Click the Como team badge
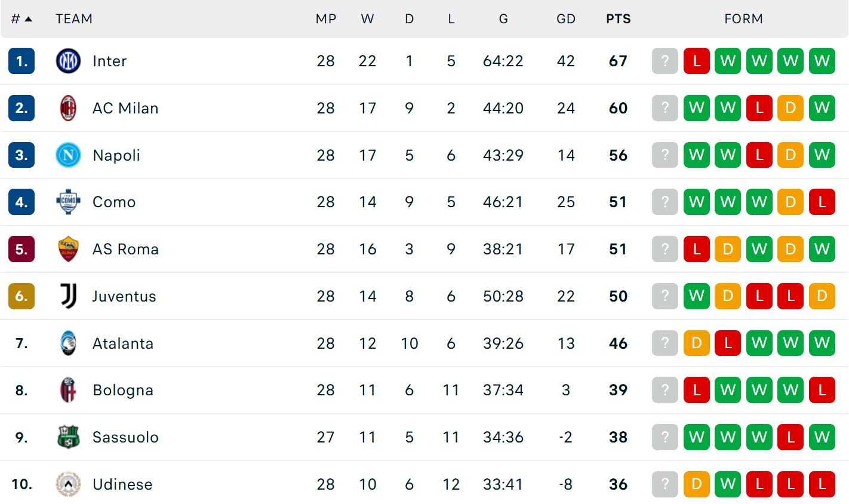The width and height of the screenshot is (849, 504). click(68, 202)
